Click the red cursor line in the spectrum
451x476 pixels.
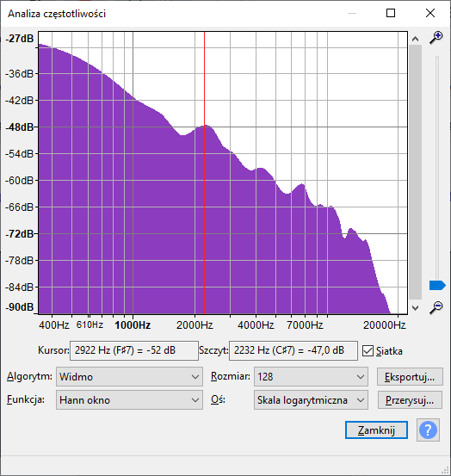click(204, 173)
